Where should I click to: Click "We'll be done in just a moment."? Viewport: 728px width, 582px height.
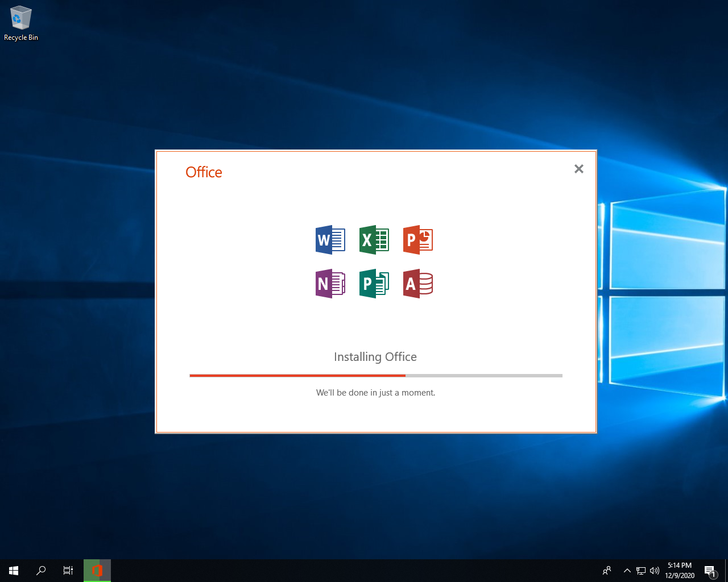tap(375, 393)
